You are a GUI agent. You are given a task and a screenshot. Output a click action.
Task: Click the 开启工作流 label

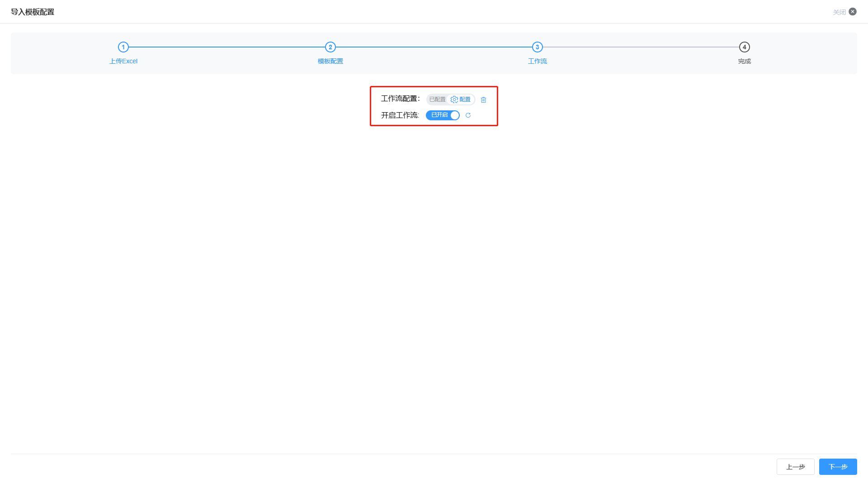400,115
